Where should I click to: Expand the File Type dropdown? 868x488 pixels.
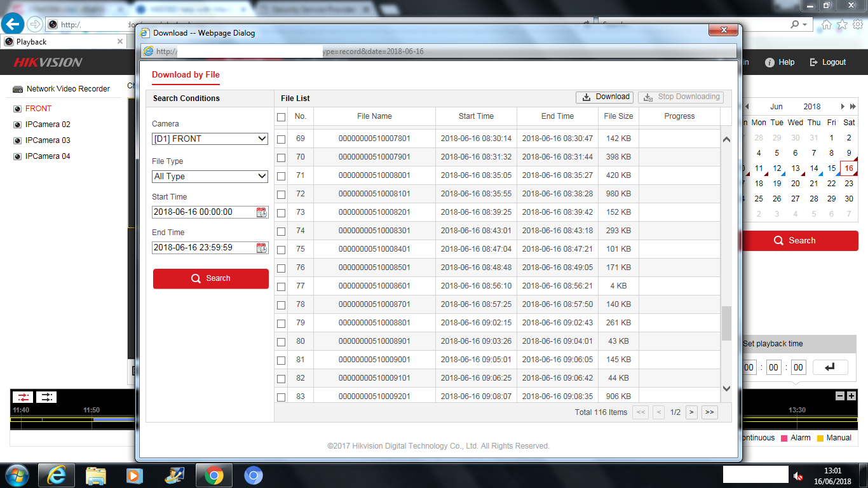point(210,176)
